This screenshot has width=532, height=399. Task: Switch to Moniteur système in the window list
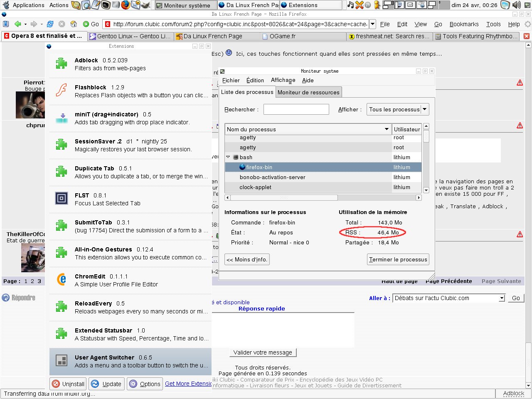point(186,5)
